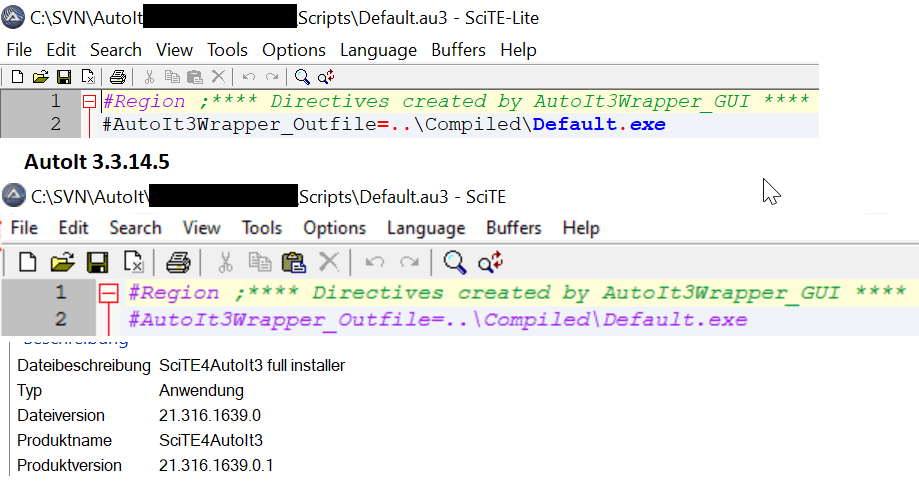Click lower SciTE window title bar app icon
The height and width of the screenshot is (487, 919).
pos(14,196)
